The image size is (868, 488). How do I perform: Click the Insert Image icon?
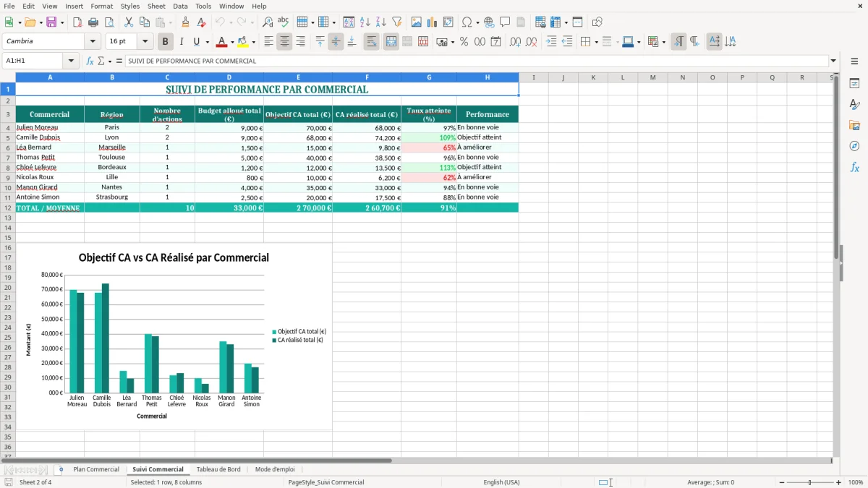(417, 22)
